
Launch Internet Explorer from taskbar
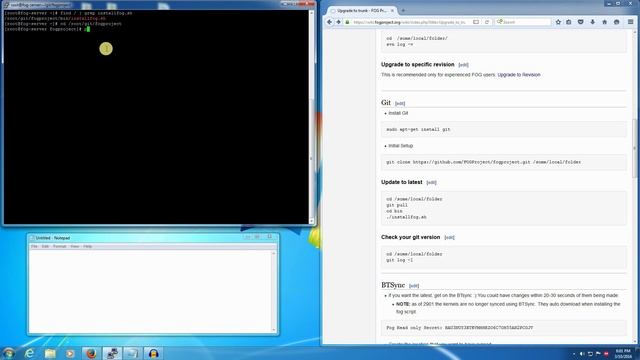(29, 353)
